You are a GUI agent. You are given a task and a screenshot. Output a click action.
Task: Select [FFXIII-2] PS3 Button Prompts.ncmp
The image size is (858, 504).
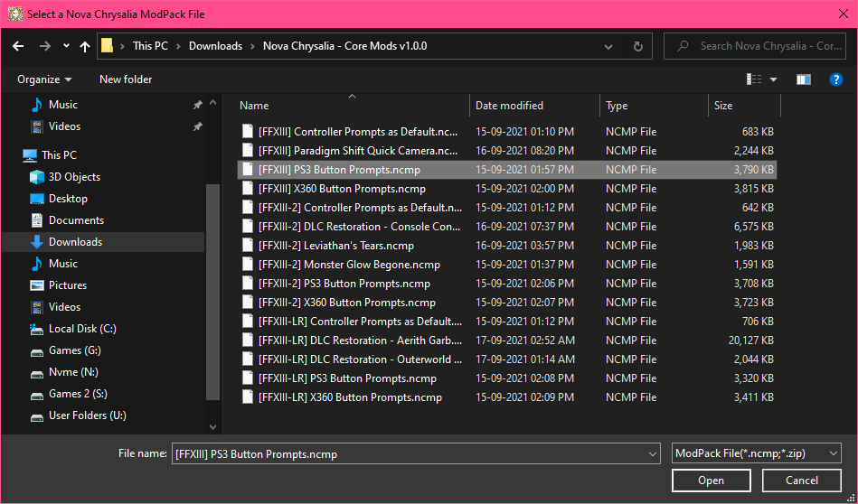pos(507,283)
